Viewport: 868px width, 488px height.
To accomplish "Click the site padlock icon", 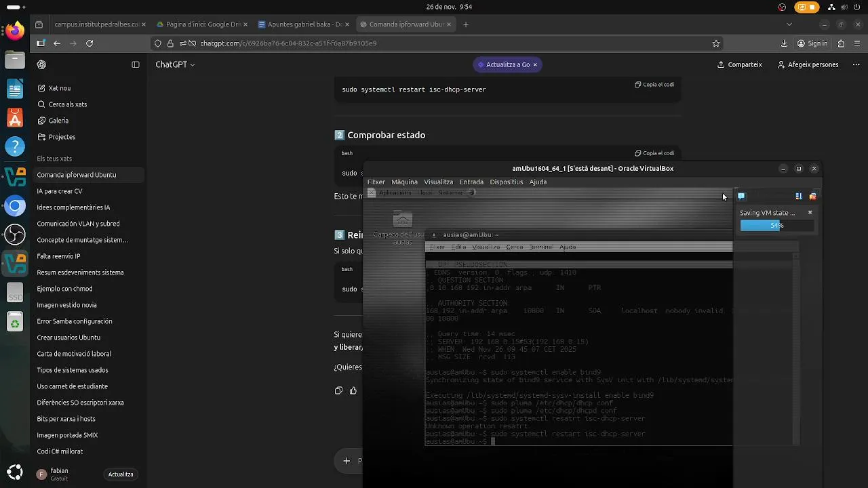I will [172, 43].
